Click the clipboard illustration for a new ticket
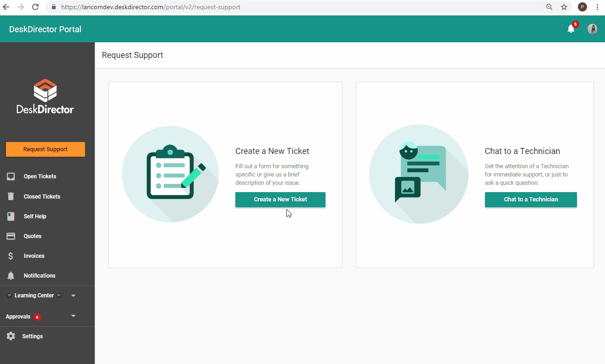605x364 pixels. [170, 174]
